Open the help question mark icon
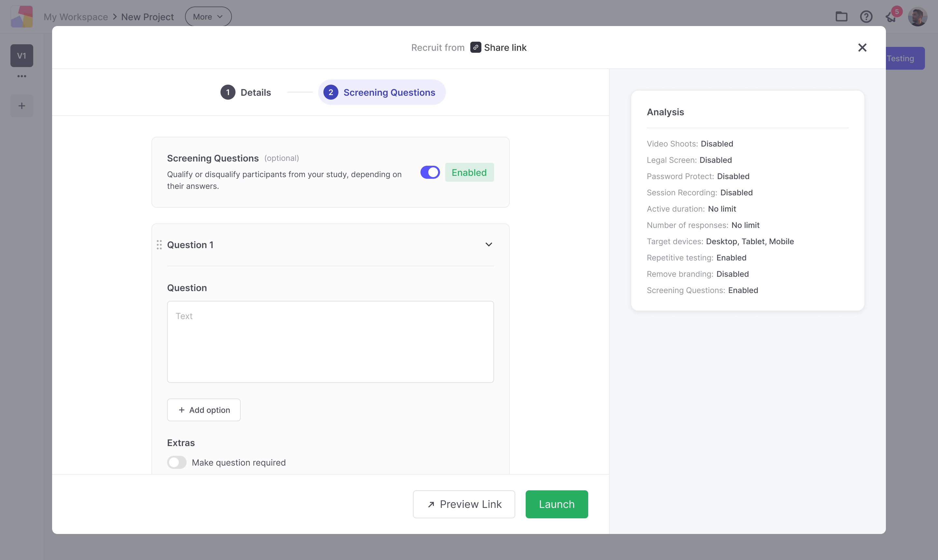938x560 pixels. [x=866, y=17]
